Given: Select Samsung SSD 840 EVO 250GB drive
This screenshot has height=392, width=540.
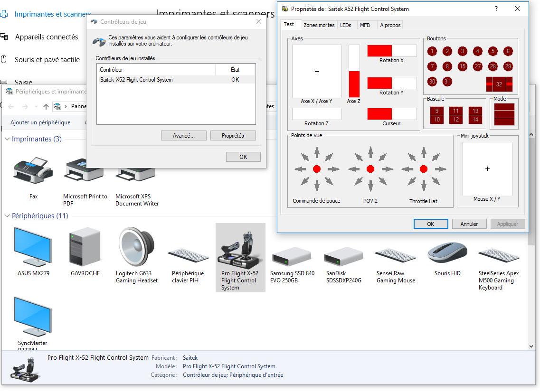Looking at the screenshot, I should [292, 265].
